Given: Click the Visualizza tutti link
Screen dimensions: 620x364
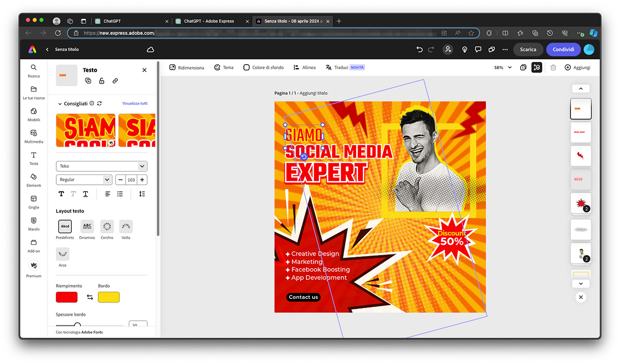Looking at the screenshot, I should point(135,104).
